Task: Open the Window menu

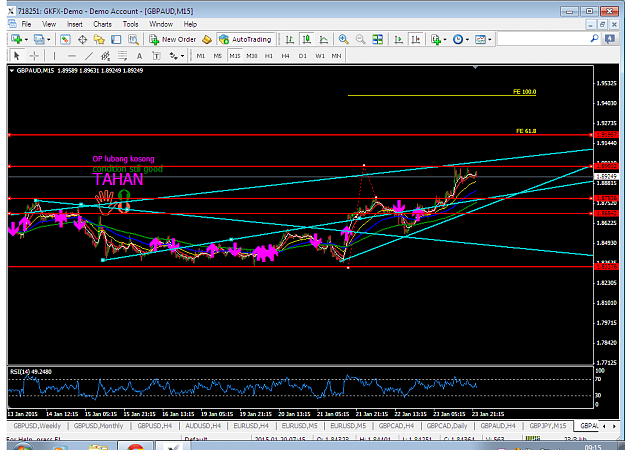Action: [161, 24]
